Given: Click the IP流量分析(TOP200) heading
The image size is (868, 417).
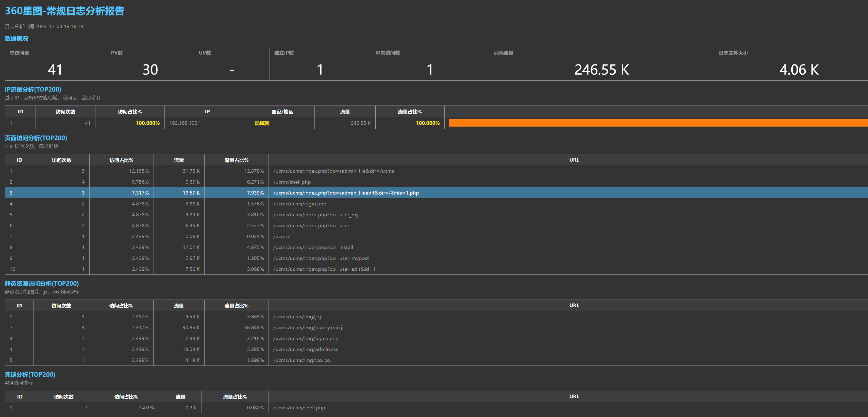Looking at the screenshot, I should tap(33, 90).
